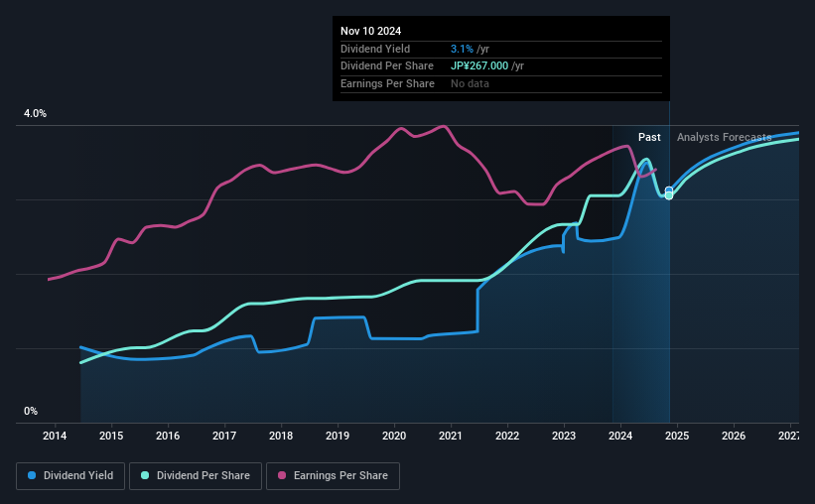Click the 2019 x-axis year label
The height and width of the screenshot is (504, 815).
click(338, 436)
